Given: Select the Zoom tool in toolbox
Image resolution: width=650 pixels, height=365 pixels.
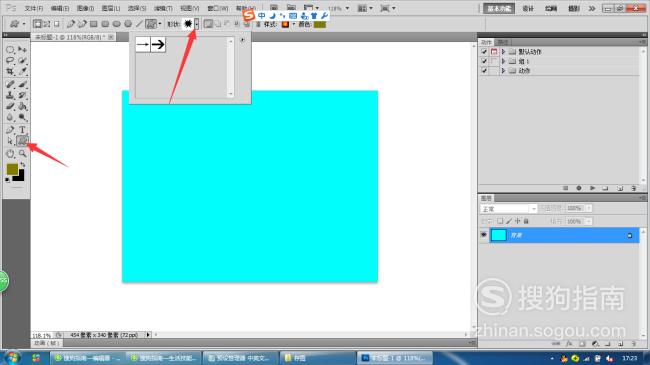Looking at the screenshot, I should [x=22, y=153].
